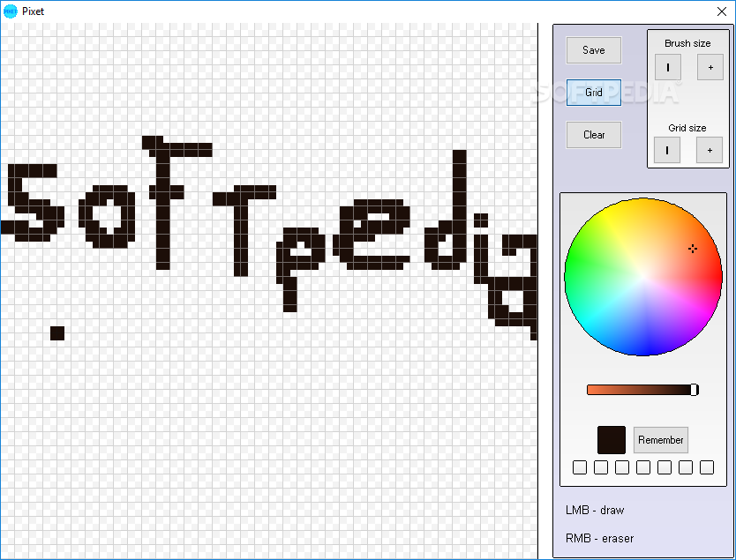Screen dimensions: 736x560
Task: Click the Remember color button
Action: click(661, 440)
